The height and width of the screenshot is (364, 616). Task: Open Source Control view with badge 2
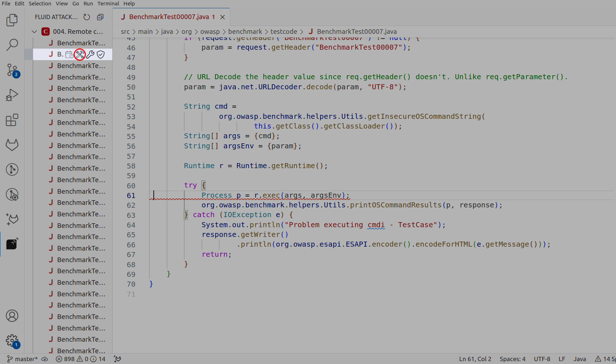click(x=12, y=70)
